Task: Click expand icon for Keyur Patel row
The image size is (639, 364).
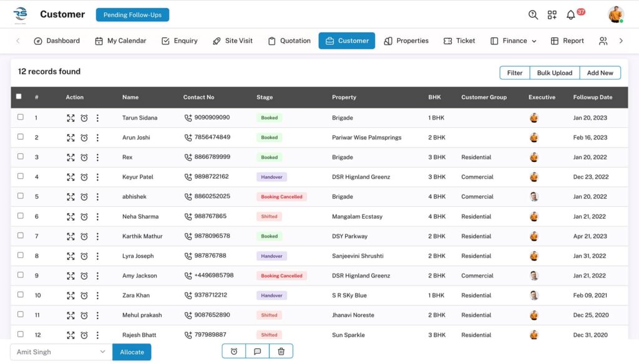Action: tap(71, 177)
